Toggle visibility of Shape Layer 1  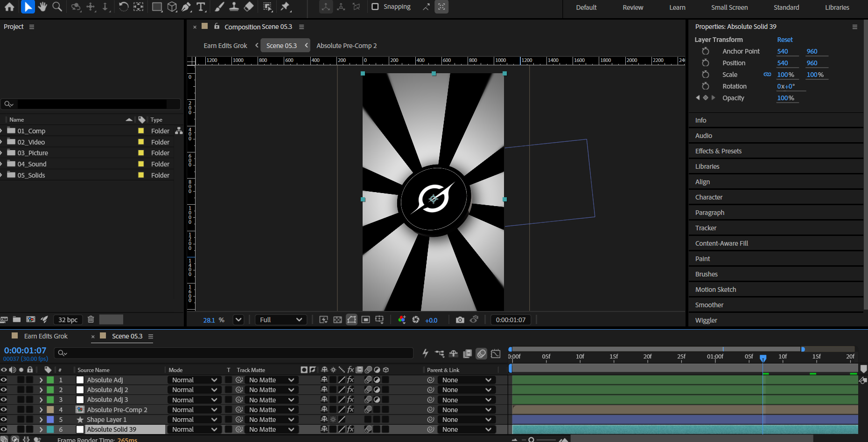point(4,420)
